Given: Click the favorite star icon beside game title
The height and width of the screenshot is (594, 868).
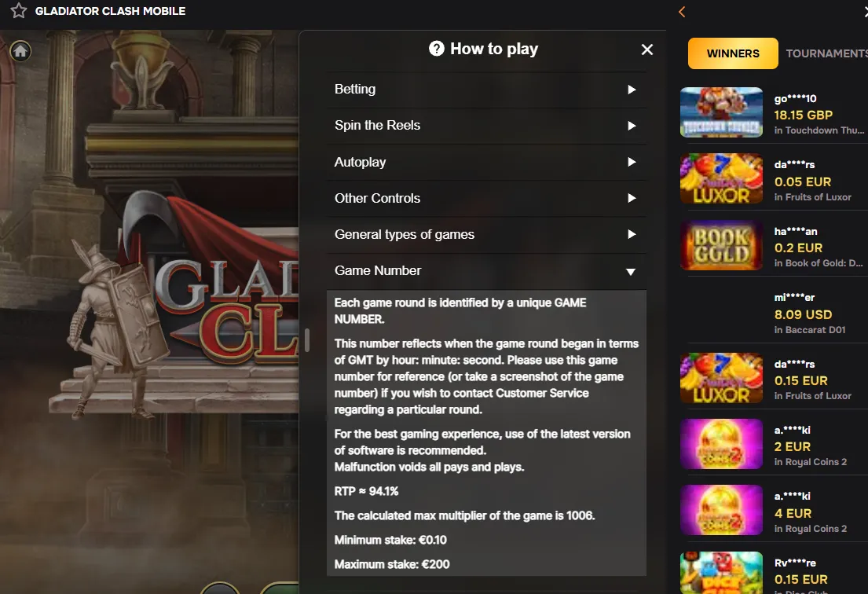Looking at the screenshot, I should (18, 10).
